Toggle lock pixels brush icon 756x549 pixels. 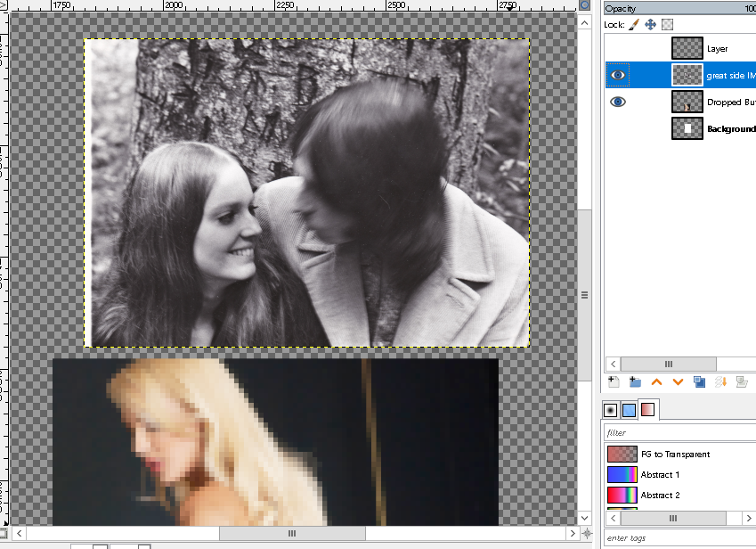click(634, 25)
